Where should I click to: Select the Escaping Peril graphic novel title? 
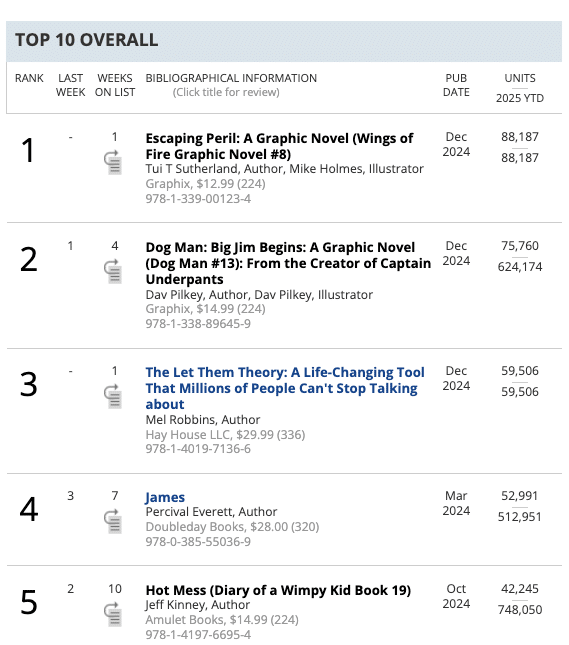click(x=279, y=146)
